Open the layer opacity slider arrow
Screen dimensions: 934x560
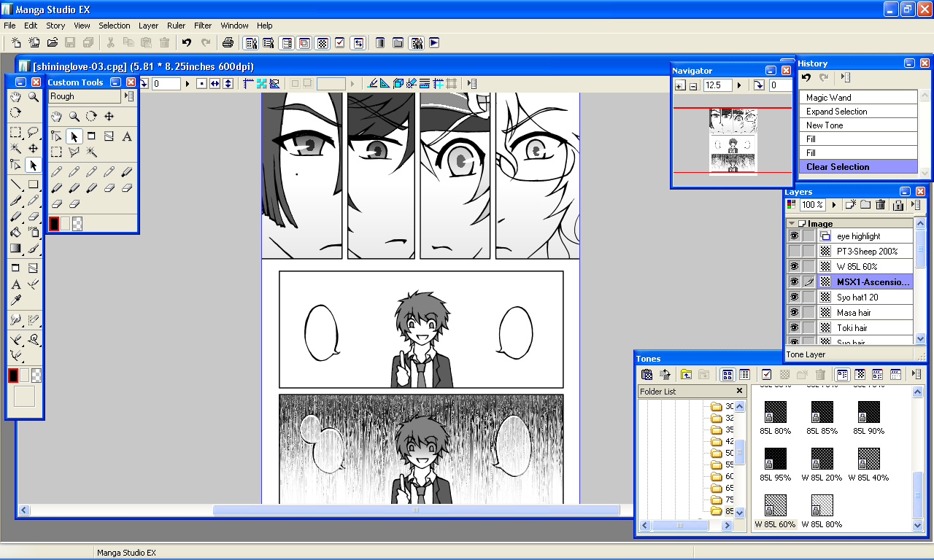click(x=833, y=206)
